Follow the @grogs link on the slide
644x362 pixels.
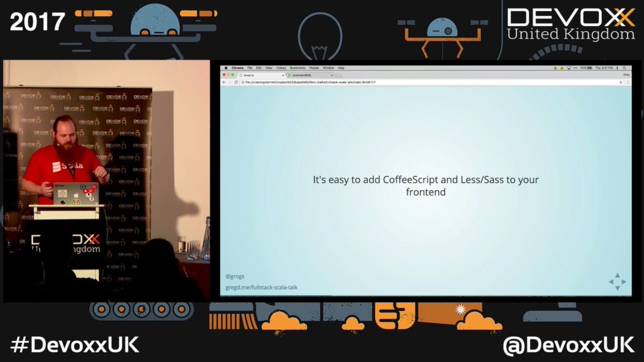(x=235, y=276)
